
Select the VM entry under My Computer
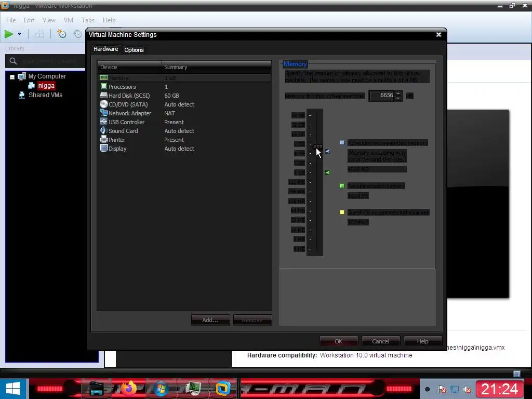46,86
